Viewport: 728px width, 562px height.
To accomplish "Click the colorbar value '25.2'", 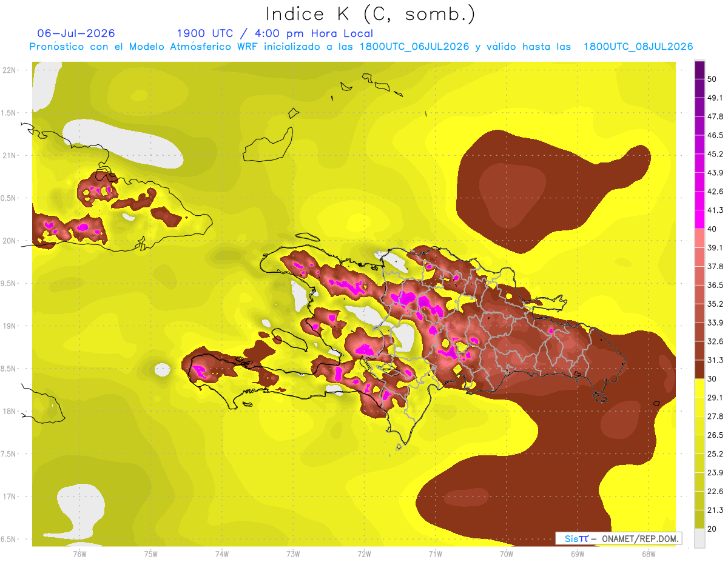I will 715,454.
